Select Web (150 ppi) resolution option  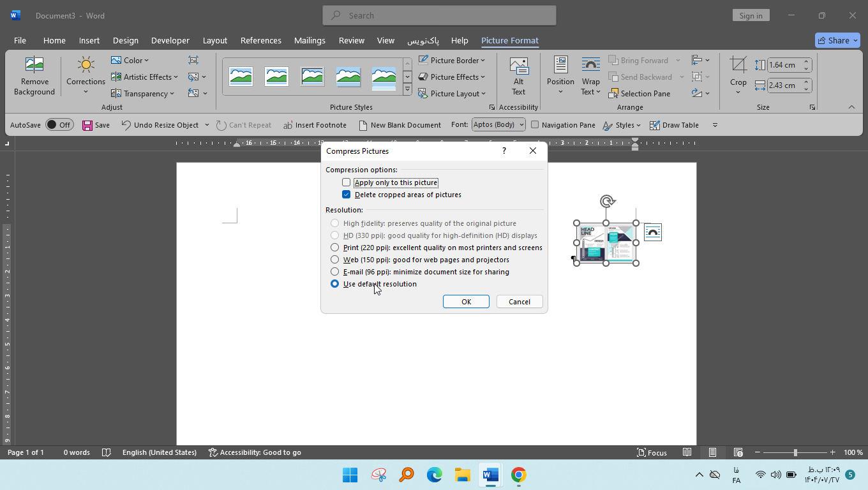pos(335,260)
